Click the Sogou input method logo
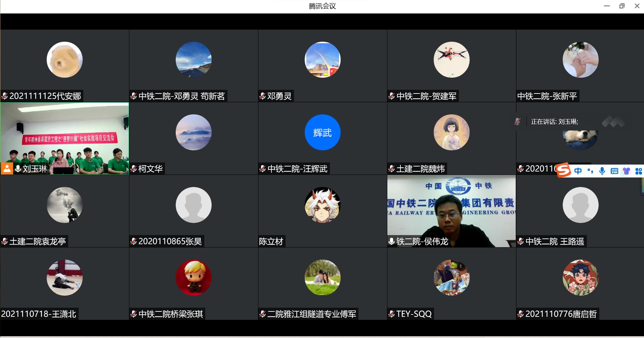This screenshot has height=338, width=644. coord(564,170)
